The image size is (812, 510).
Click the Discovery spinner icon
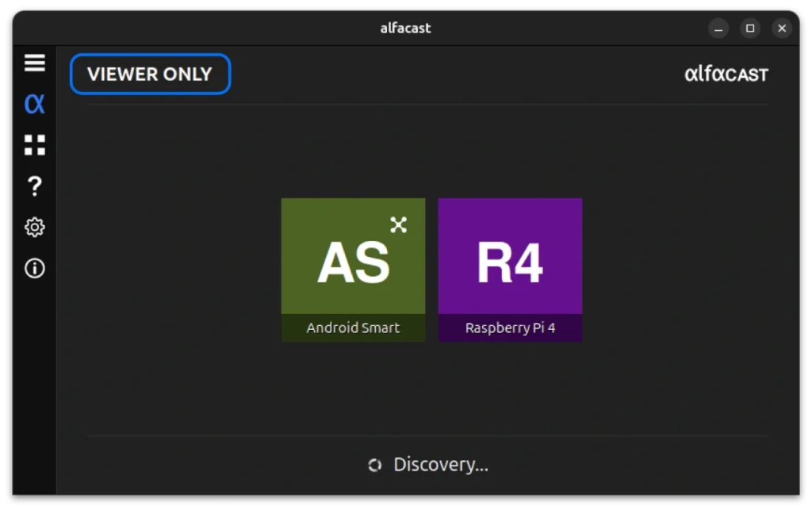tap(373, 465)
